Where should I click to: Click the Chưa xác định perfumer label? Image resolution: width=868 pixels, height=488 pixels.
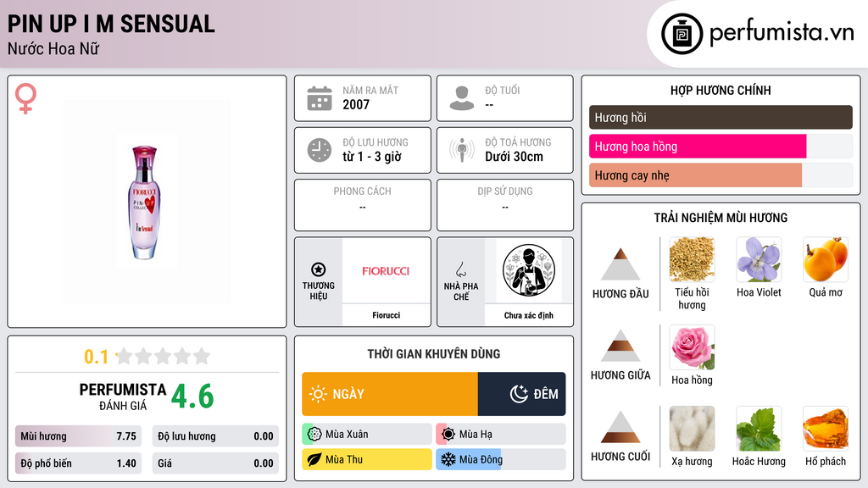coord(529,315)
